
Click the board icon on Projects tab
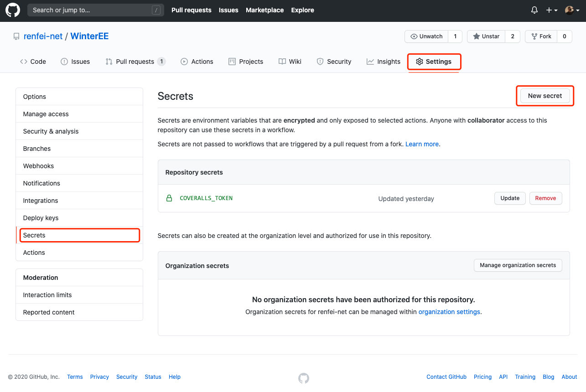[232, 62]
